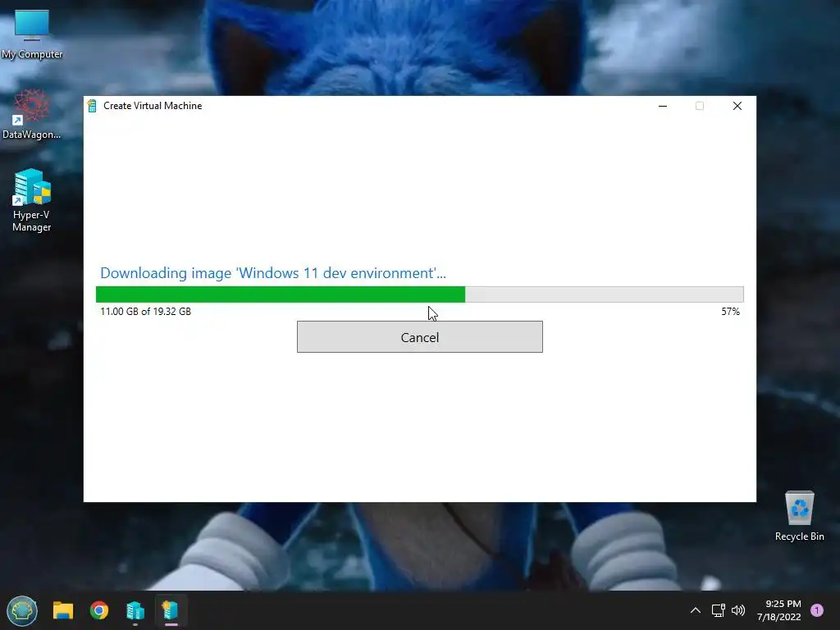Open My Computer desktop icon
The width and height of the screenshot is (840, 630).
(x=32, y=34)
